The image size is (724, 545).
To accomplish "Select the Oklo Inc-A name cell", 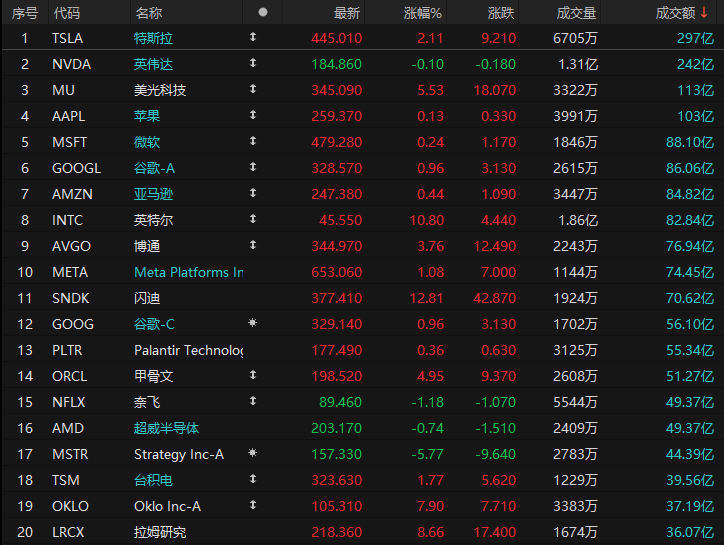I will click(168, 506).
